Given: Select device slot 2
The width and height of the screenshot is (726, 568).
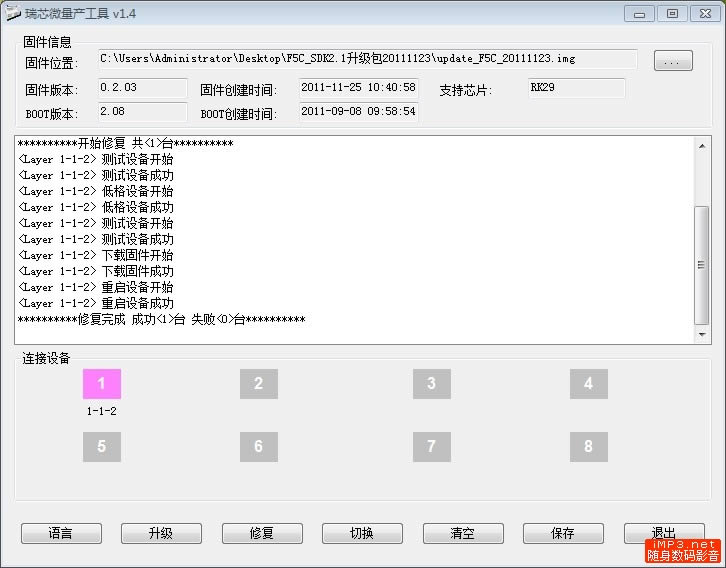Looking at the screenshot, I should click(258, 384).
